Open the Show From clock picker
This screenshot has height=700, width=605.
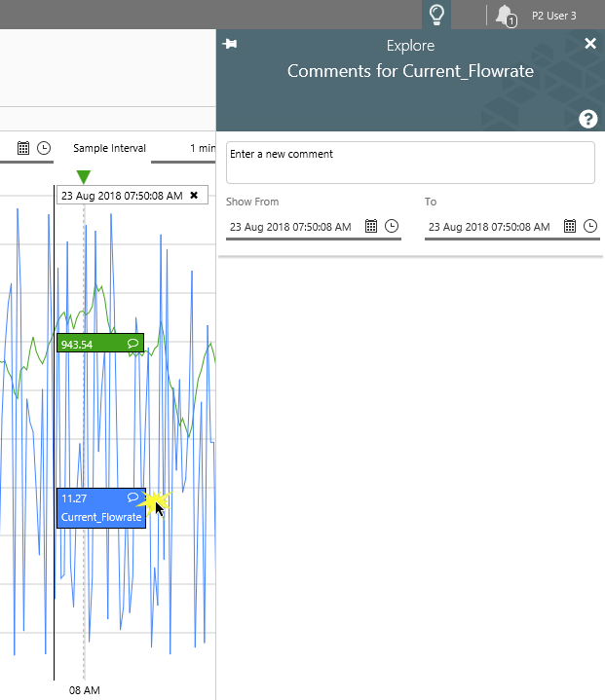392,226
